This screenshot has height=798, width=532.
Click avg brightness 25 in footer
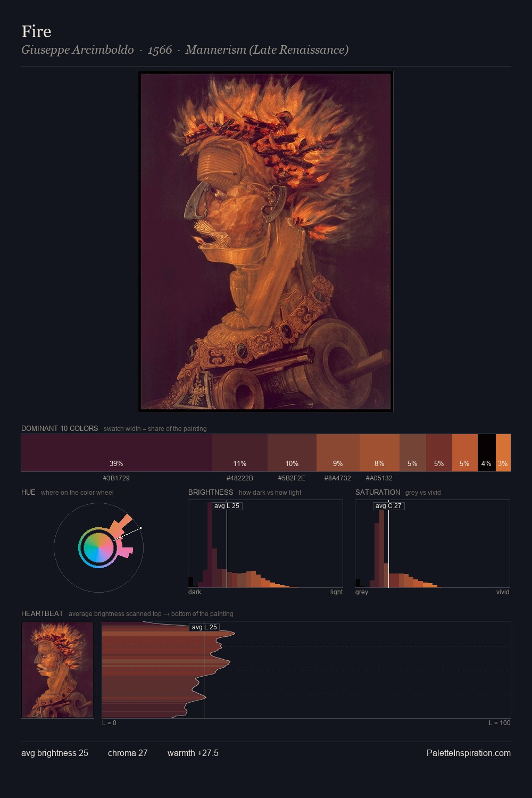click(x=55, y=753)
